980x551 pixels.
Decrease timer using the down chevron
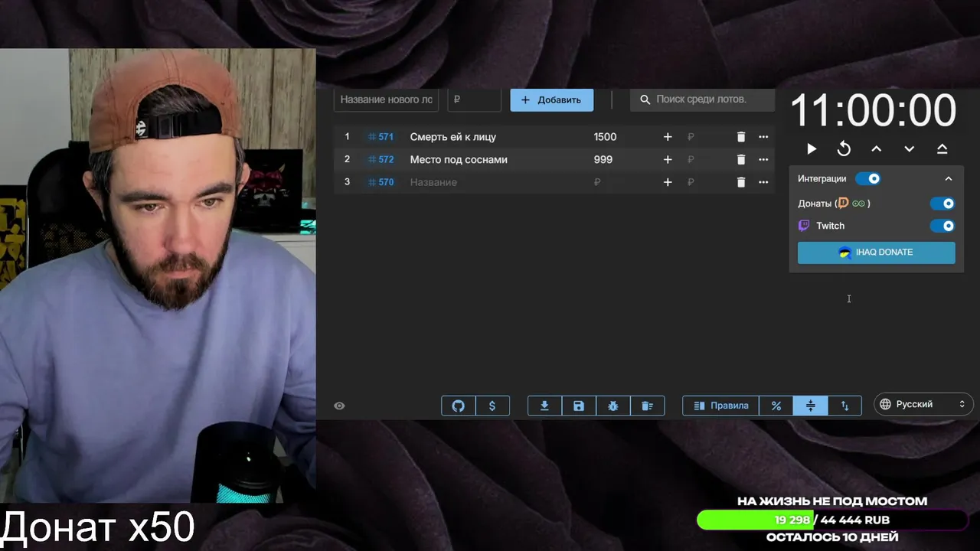910,149
